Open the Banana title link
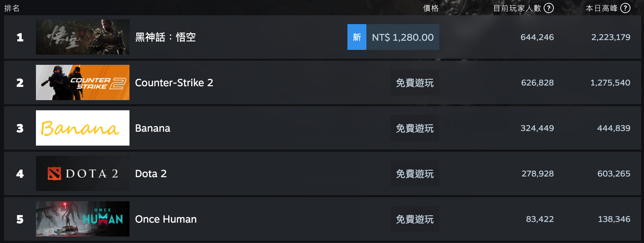 click(153, 128)
